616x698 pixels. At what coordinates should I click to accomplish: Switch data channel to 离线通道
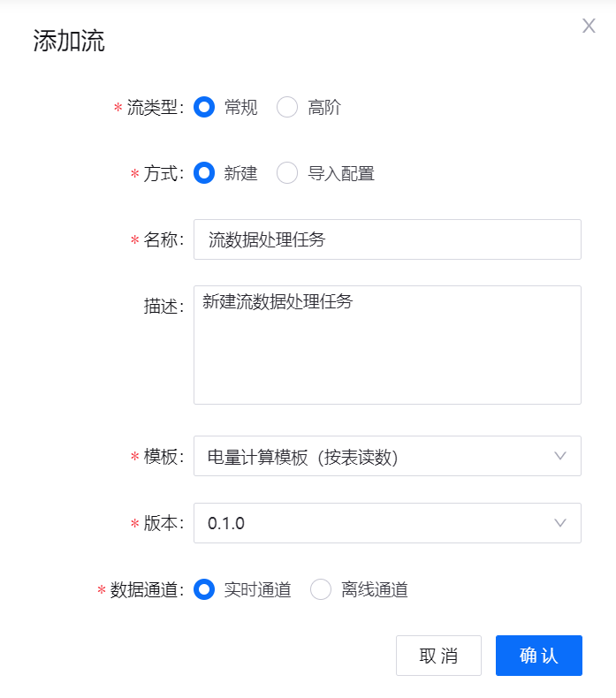click(x=321, y=589)
